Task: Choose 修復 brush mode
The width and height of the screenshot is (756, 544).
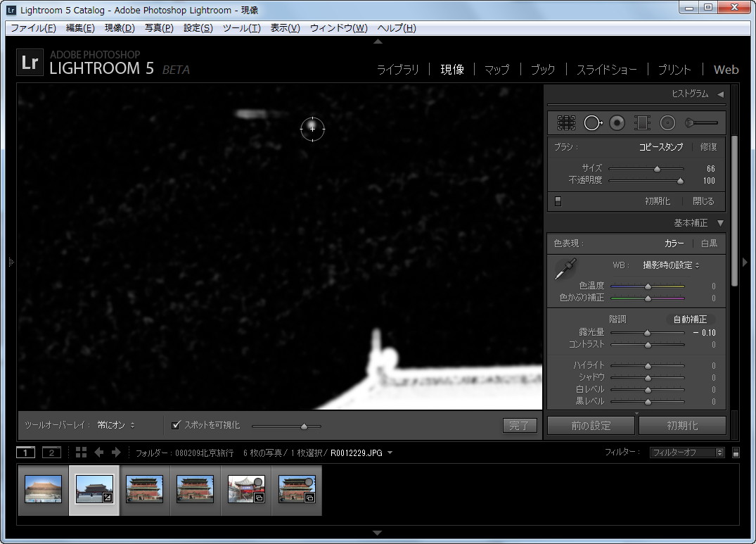Action: 708,147
